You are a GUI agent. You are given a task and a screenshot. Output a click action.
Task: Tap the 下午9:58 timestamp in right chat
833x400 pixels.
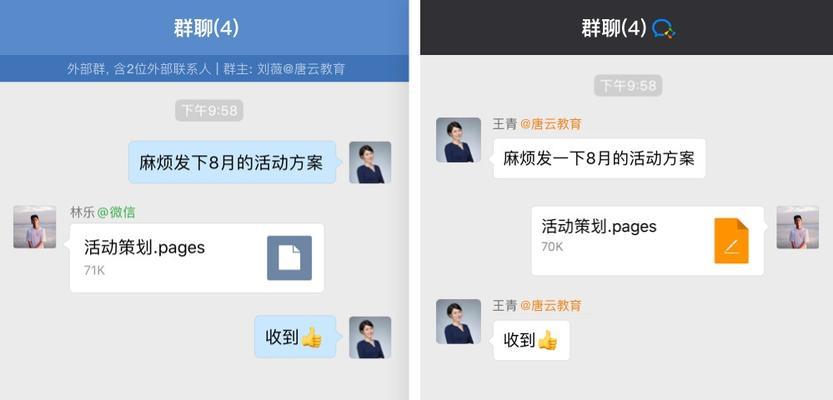[628, 86]
